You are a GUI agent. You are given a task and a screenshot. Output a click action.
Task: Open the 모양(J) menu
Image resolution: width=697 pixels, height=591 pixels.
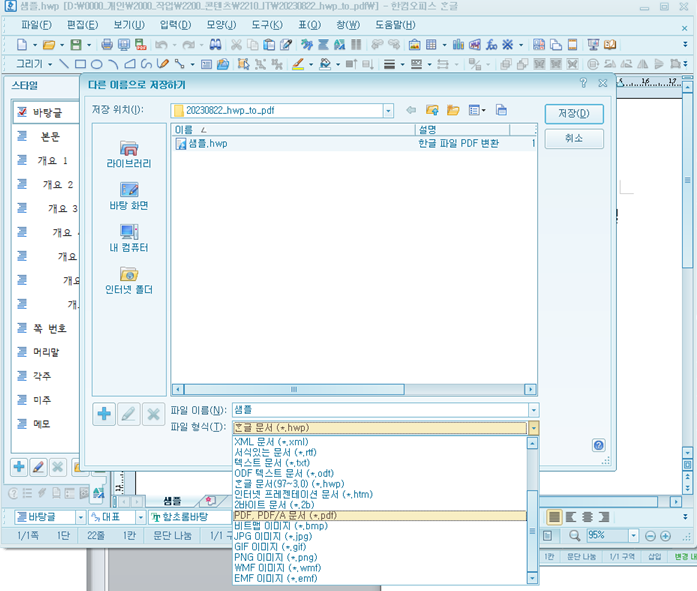221,25
